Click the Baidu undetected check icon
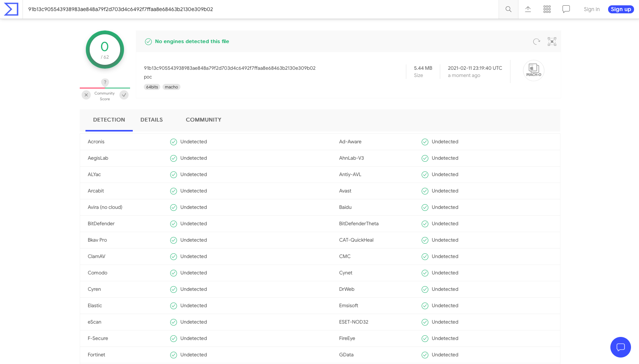639x364 pixels. click(x=425, y=207)
